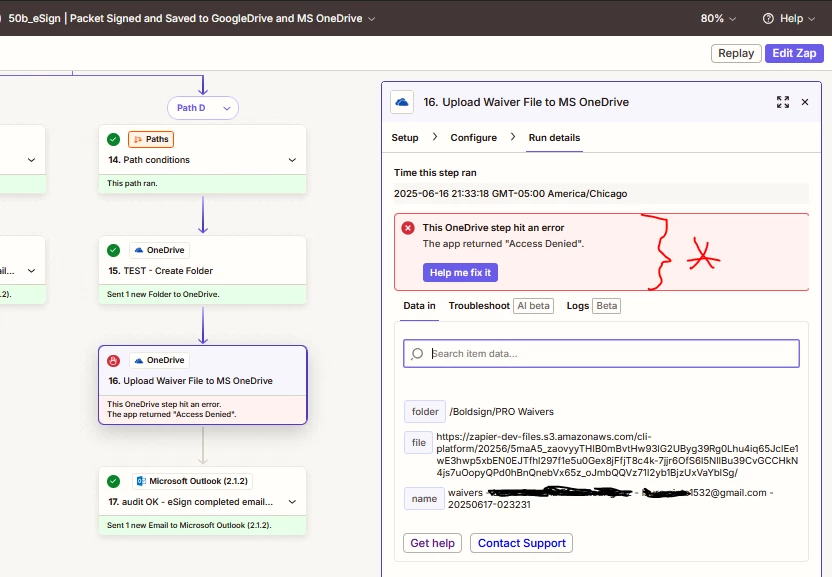Click 'Sent 1 new Email to Microsoft Outlook' status
Screen dimensions: 832x577
tap(189, 525)
